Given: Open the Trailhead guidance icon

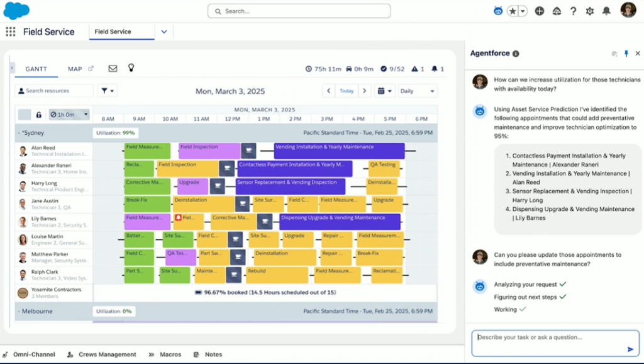Looking at the screenshot, I should [x=557, y=11].
